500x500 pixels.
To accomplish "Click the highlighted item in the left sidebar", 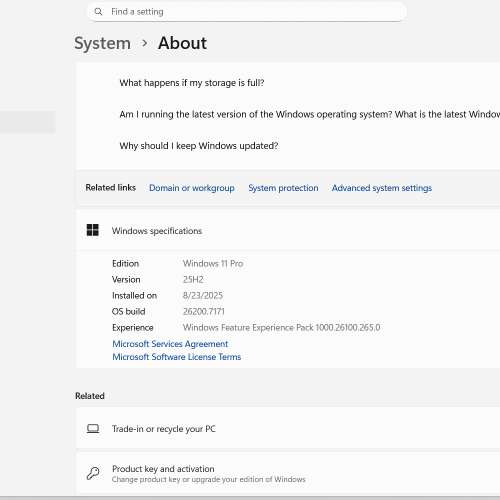I will 28,122.
